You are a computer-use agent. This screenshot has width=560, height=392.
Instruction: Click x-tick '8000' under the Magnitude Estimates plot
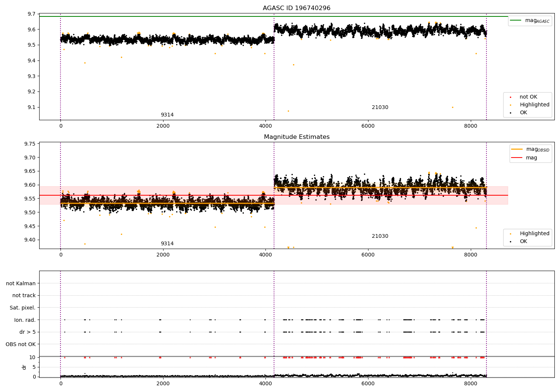click(x=470, y=255)
